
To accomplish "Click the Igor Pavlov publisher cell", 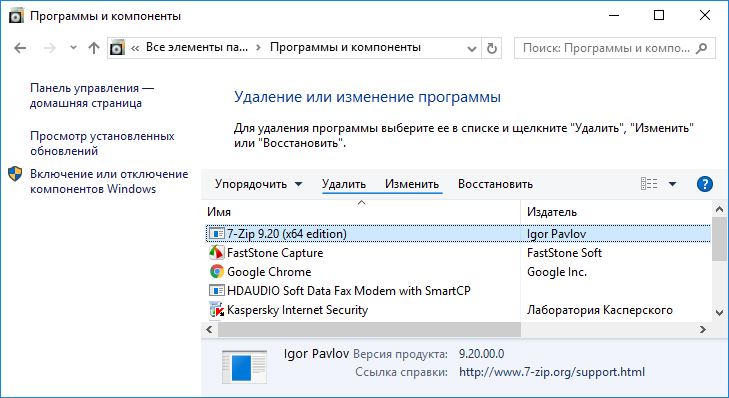I will coord(556,234).
